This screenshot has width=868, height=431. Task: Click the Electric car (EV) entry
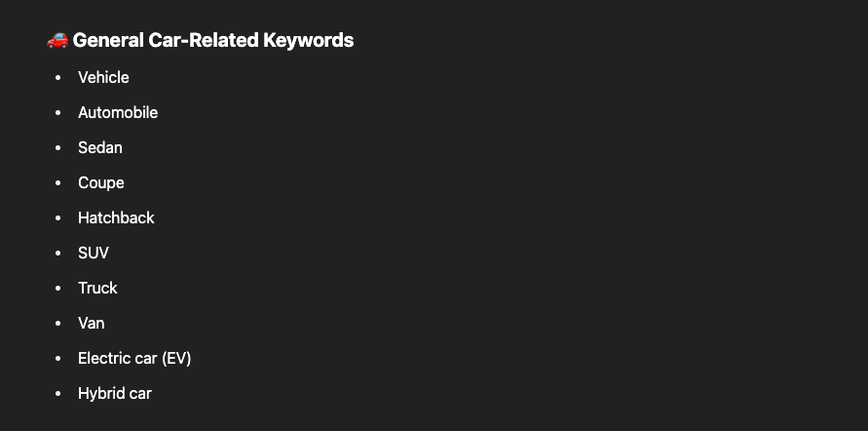pyautogui.click(x=134, y=359)
